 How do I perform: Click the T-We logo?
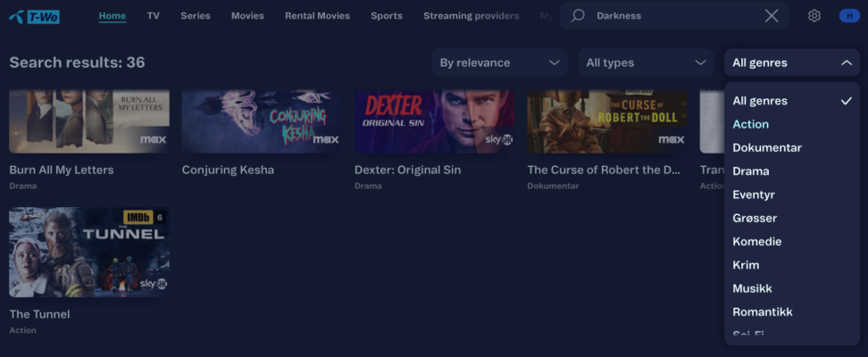[34, 16]
